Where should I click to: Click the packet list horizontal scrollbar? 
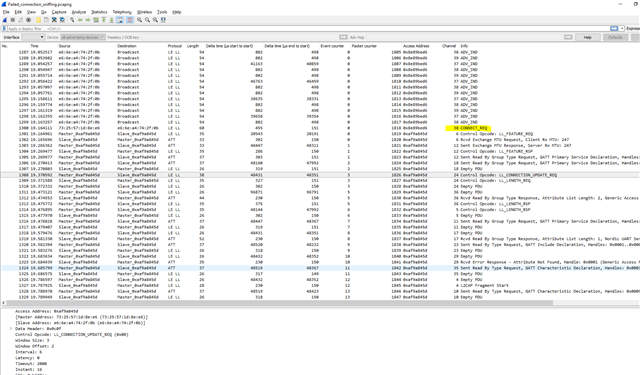279,303
